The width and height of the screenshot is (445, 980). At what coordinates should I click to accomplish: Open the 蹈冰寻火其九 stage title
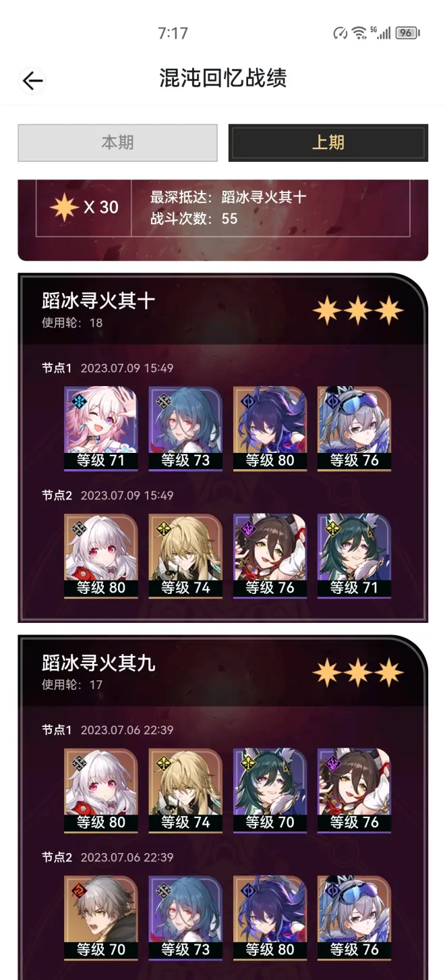(x=98, y=663)
